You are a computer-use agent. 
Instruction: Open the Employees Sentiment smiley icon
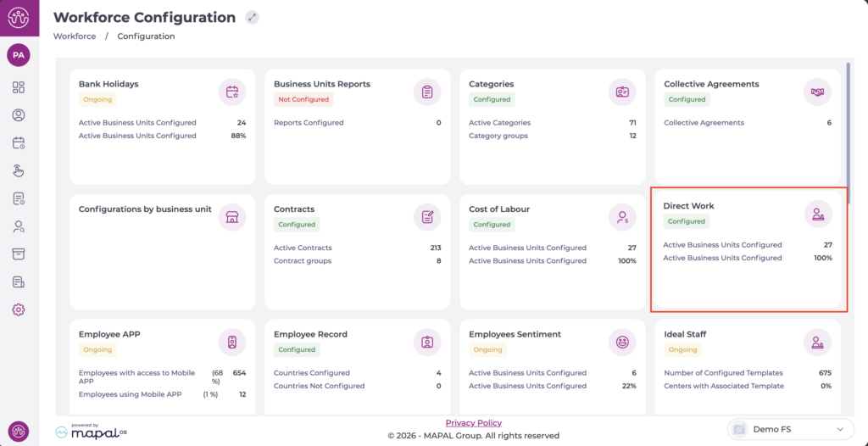[622, 342]
